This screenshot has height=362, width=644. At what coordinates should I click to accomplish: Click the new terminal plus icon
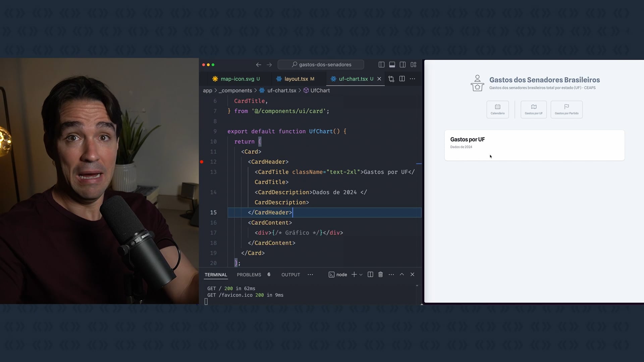[x=354, y=275]
